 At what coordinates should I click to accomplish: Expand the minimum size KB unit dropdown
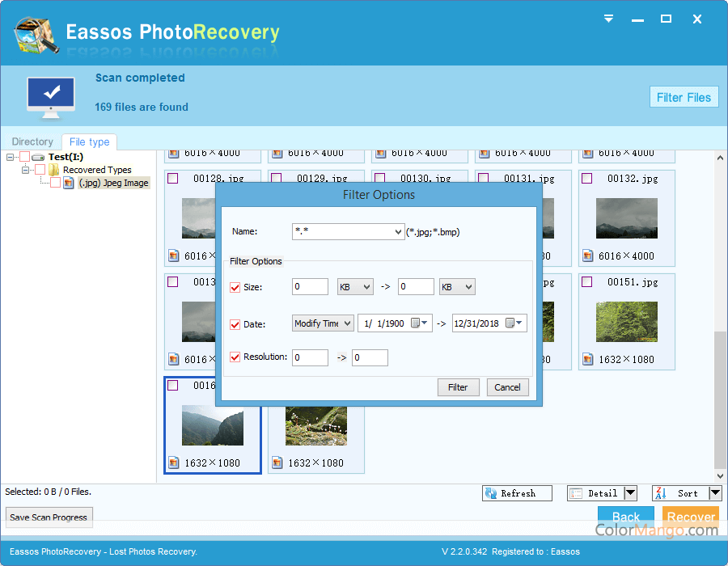[366, 287]
